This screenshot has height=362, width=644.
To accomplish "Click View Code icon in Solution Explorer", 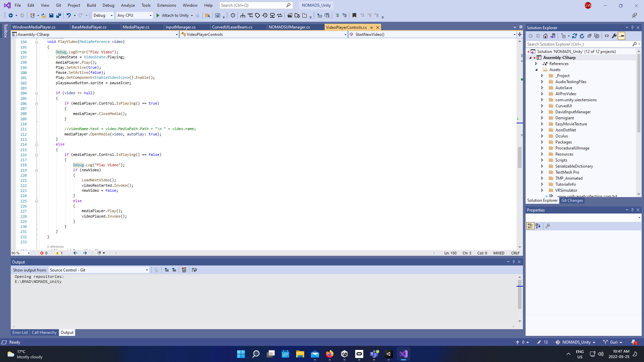I will (607, 36).
